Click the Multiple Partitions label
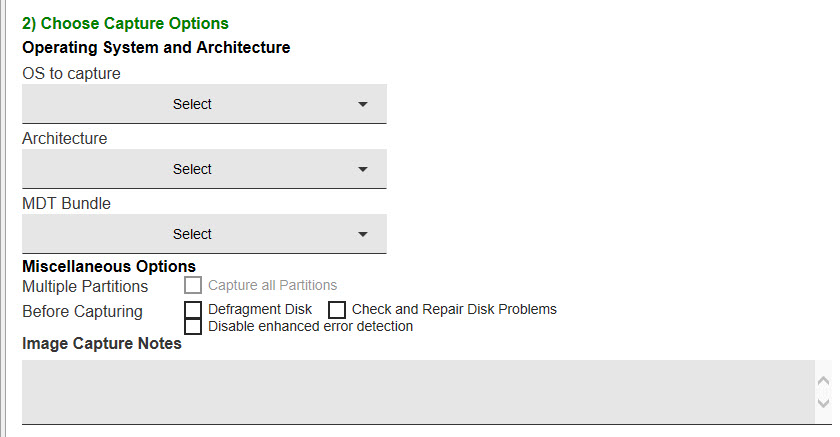840x437 pixels. (85, 287)
